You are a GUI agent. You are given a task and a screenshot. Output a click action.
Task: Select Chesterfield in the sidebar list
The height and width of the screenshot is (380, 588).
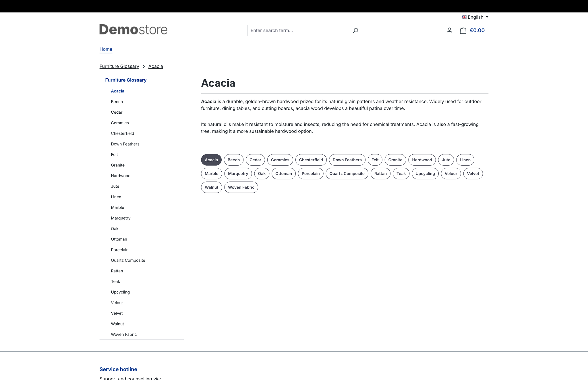coord(122,133)
